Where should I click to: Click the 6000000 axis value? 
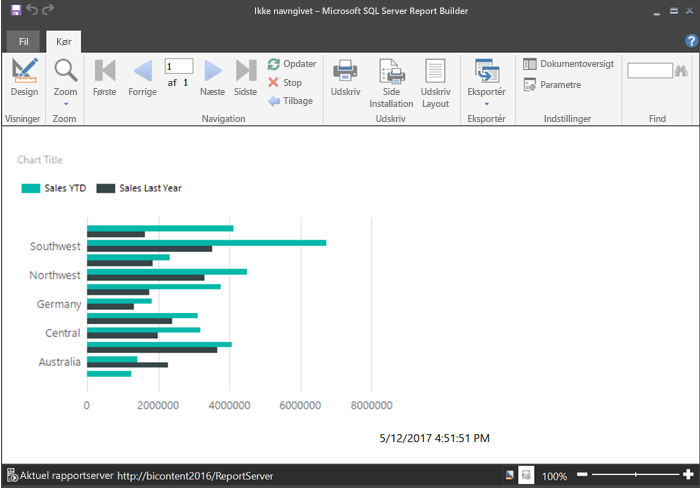coord(300,405)
